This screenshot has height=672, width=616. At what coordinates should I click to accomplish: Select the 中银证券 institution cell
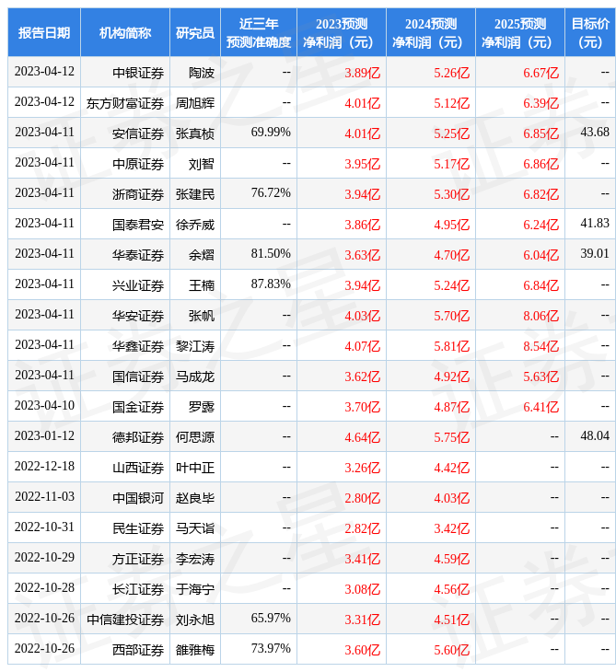(x=125, y=73)
